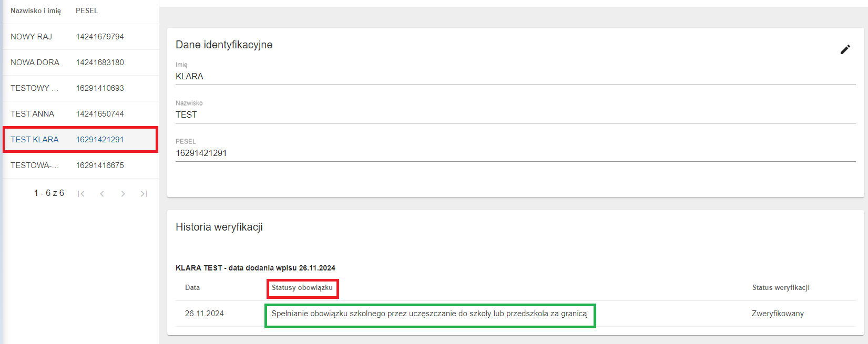
Task: Open the NOWA DORA record
Action: [x=35, y=62]
